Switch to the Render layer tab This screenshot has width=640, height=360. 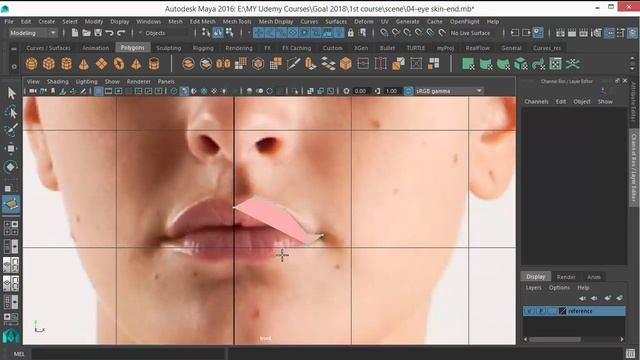coord(566,277)
